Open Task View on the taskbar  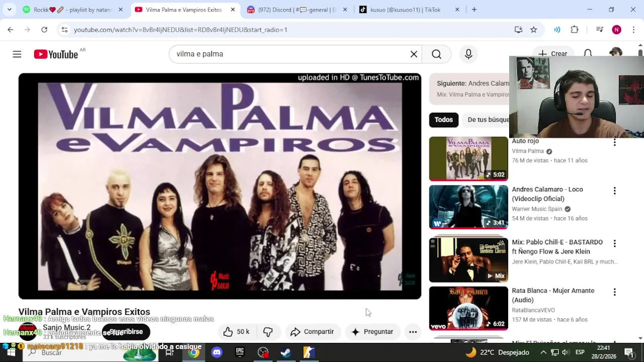(170, 352)
